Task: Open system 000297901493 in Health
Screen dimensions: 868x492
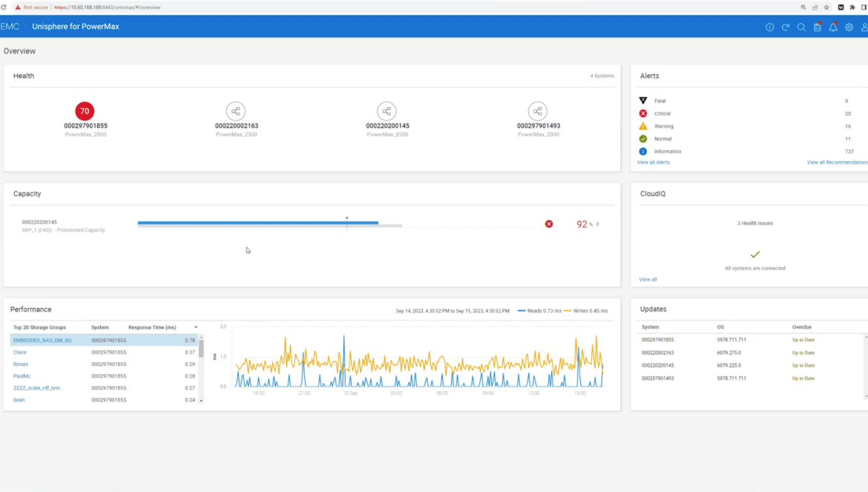Action: [539, 125]
